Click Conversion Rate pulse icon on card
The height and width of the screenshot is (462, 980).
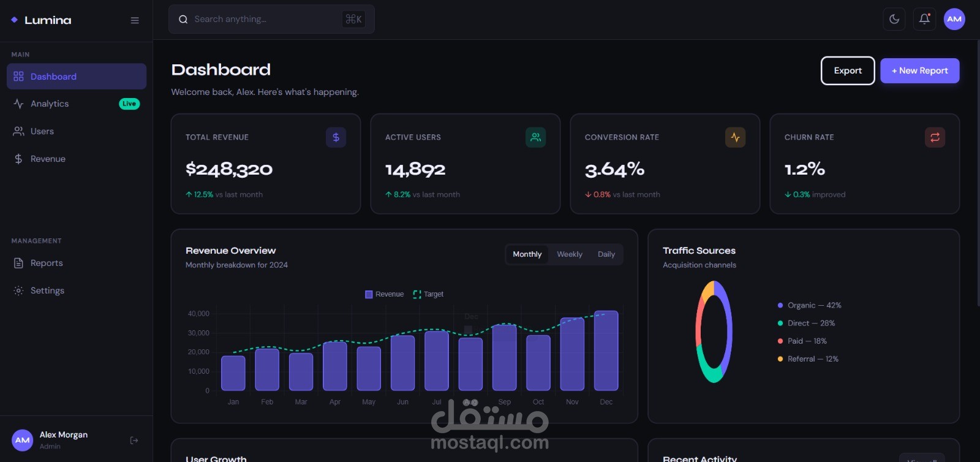(735, 137)
